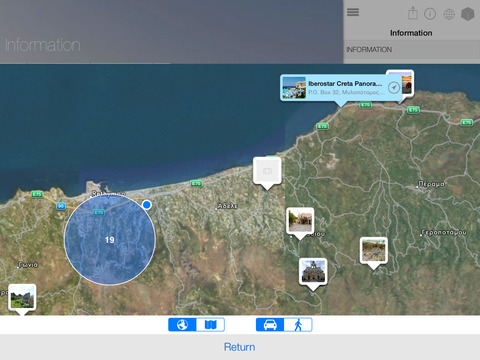Tap the blue current location dot

pos(147,205)
